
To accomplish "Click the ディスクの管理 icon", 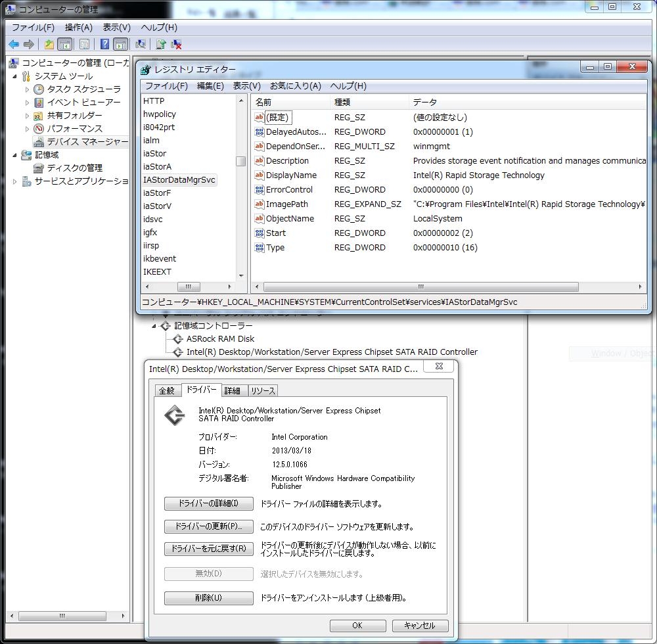I will point(39,168).
